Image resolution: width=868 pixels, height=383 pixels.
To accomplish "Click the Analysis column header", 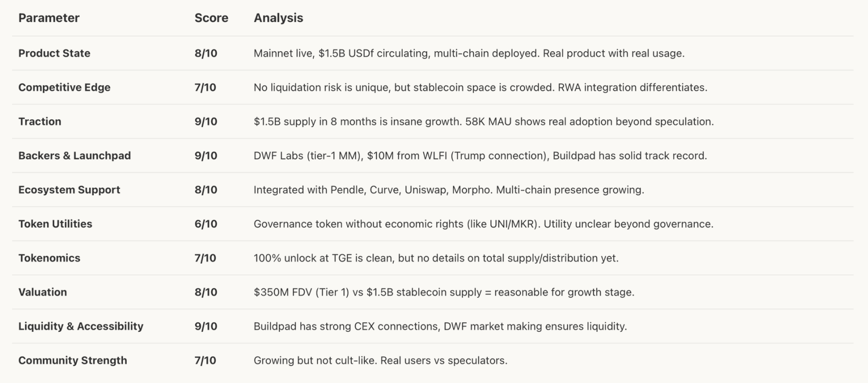I will (278, 18).
